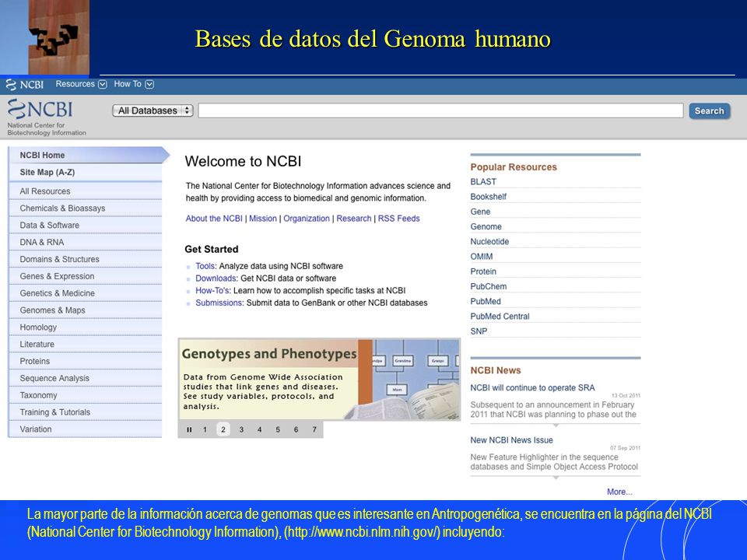The height and width of the screenshot is (560, 747).
Task: Follow the Research link
Action: tap(353, 219)
